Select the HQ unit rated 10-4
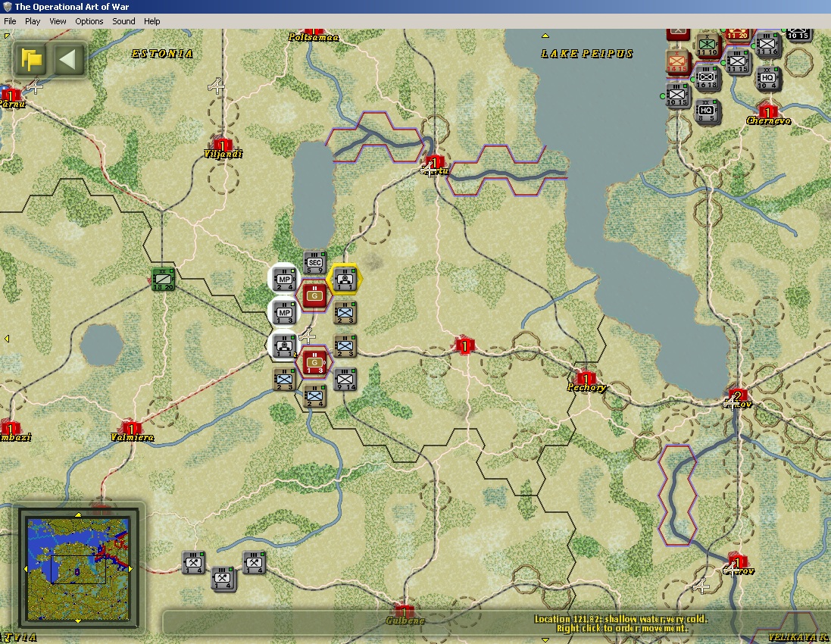Screen dimensions: 831x644 pyautogui.click(x=768, y=78)
